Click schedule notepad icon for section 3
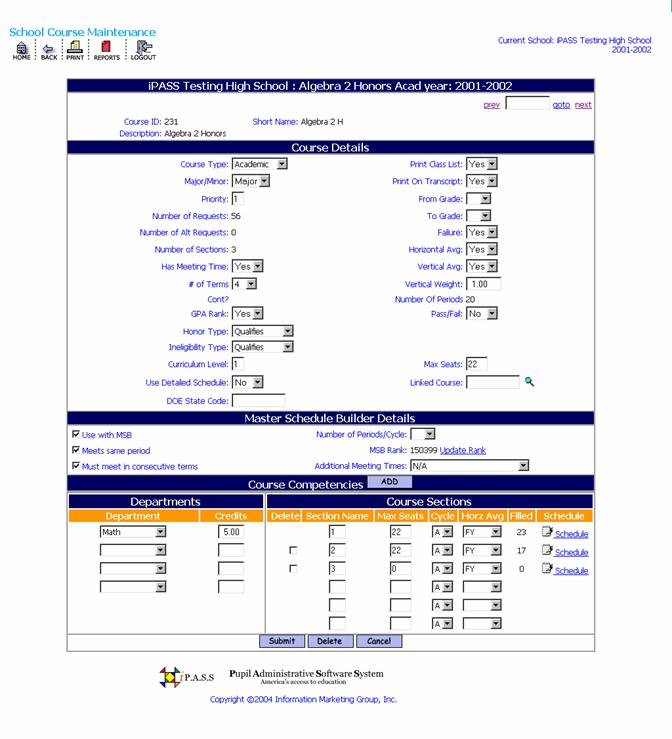This screenshot has height=739, width=672. (x=547, y=568)
